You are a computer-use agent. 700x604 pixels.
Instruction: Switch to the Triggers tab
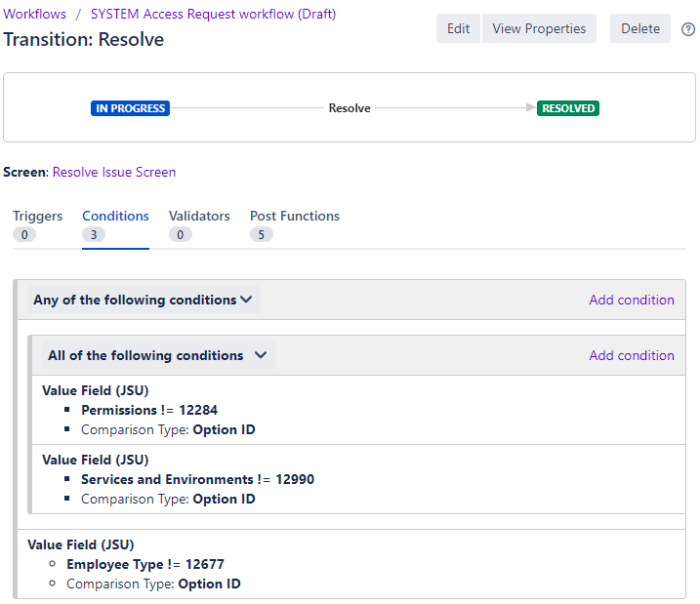38,216
